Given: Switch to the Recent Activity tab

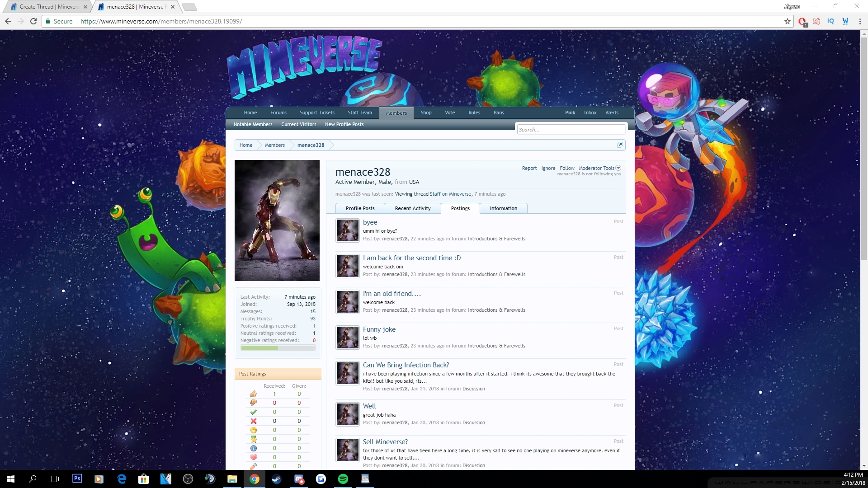Looking at the screenshot, I should (412, 208).
